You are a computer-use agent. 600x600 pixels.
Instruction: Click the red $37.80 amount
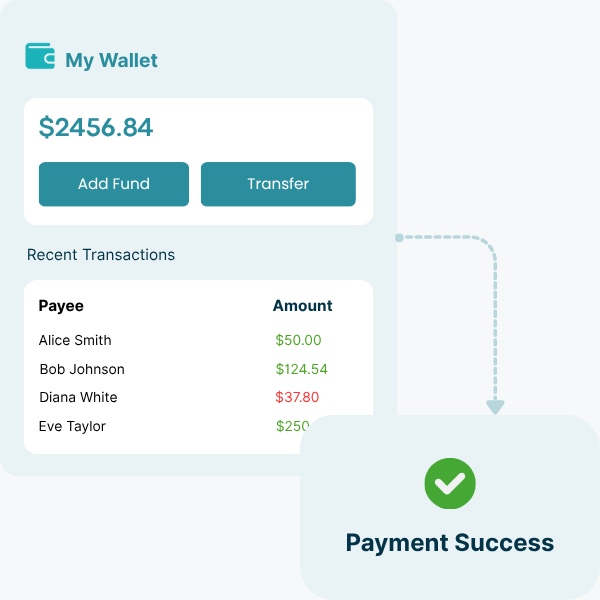click(297, 397)
